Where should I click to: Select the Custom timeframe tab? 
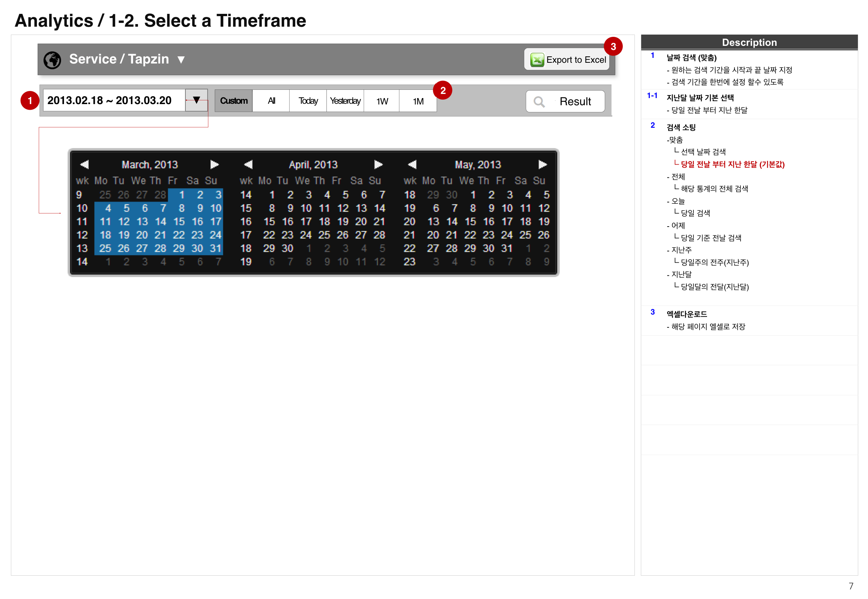click(234, 101)
